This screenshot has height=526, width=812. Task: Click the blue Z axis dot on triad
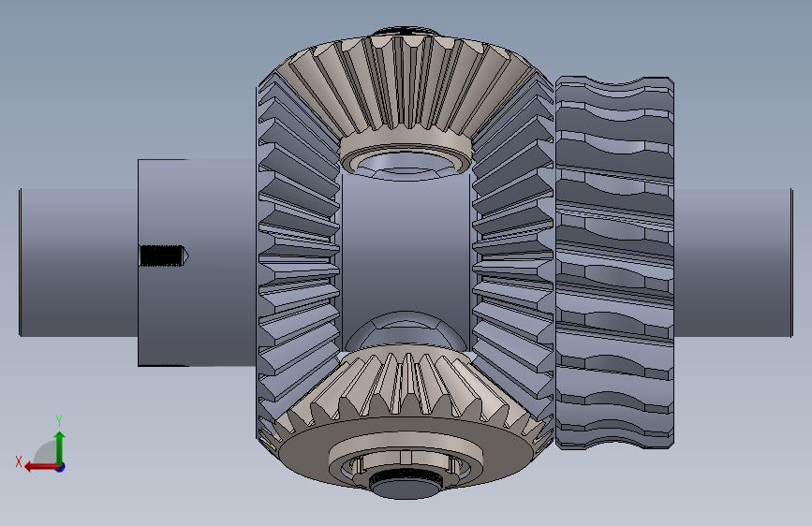pos(61,467)
